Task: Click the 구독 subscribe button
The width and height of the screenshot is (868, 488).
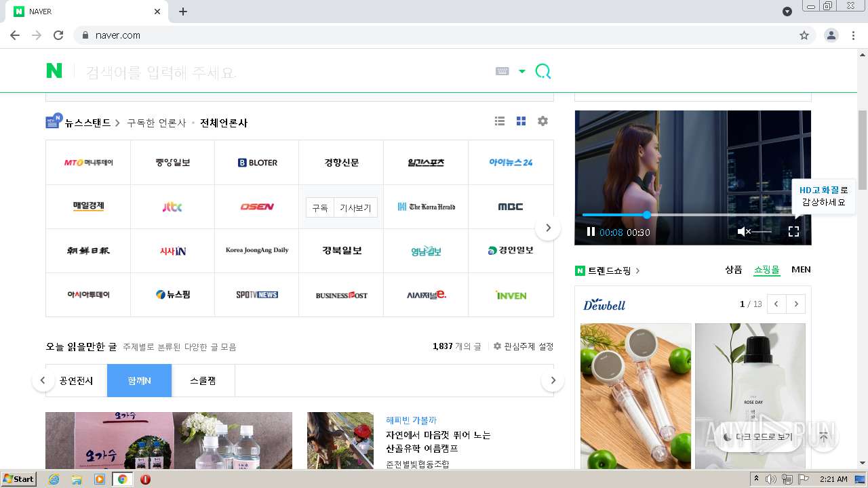Action: coord(319,208)
